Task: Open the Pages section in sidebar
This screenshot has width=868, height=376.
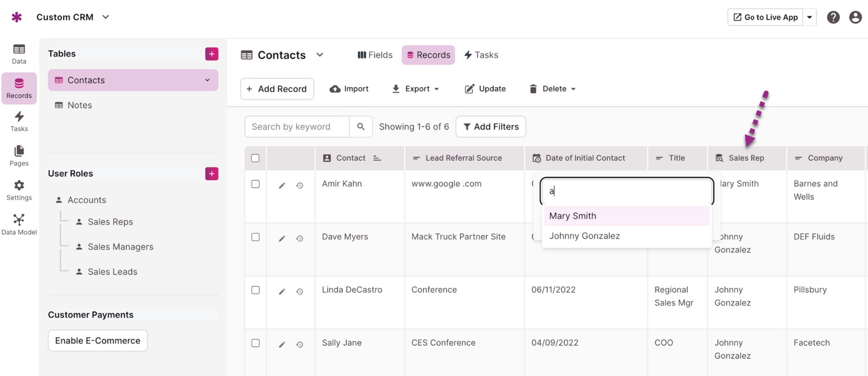Action: tap(19, 156)
